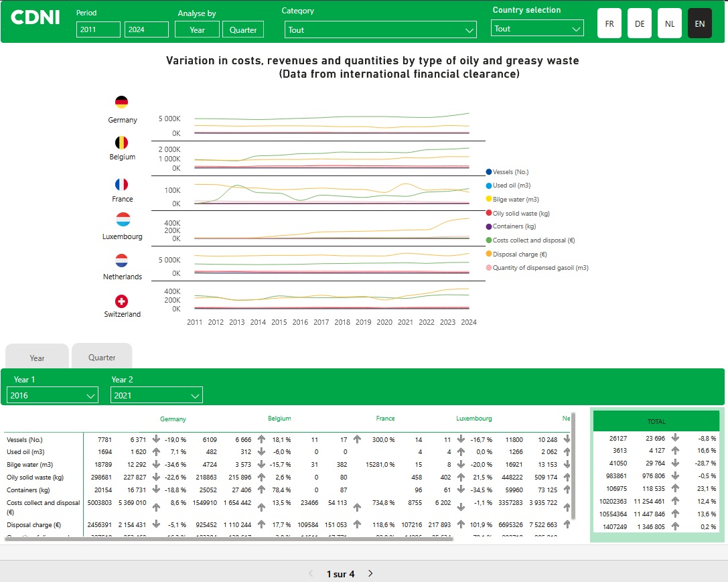Click the green color dot beside Vessels (No.)
The image size is (728, 582).
[x=490, y=171]
